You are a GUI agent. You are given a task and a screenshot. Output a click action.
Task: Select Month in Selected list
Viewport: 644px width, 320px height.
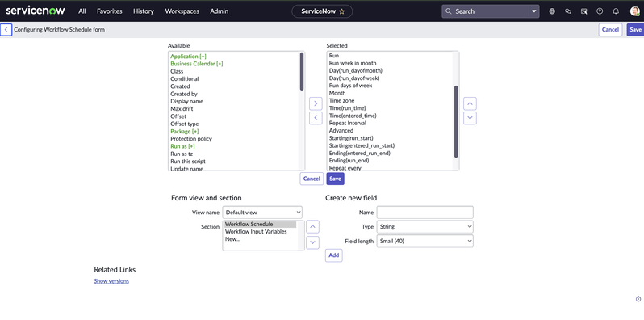point(337,93)
